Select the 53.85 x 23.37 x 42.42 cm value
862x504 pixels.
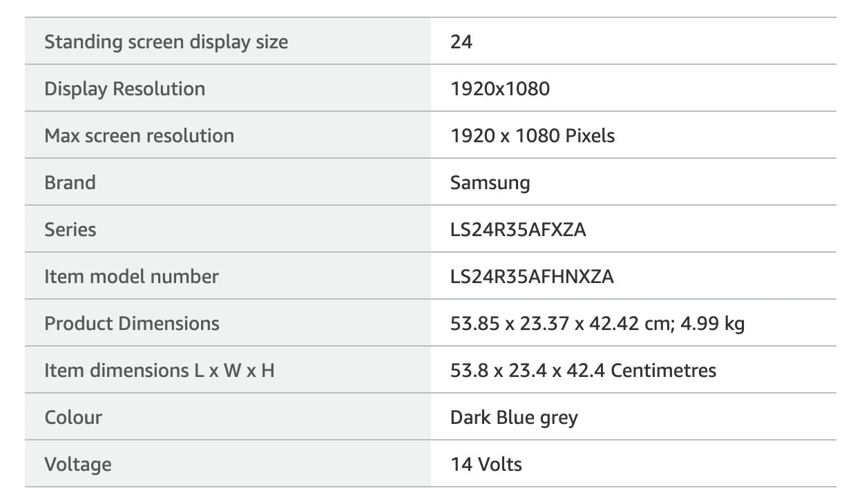(x=558, y=324)
